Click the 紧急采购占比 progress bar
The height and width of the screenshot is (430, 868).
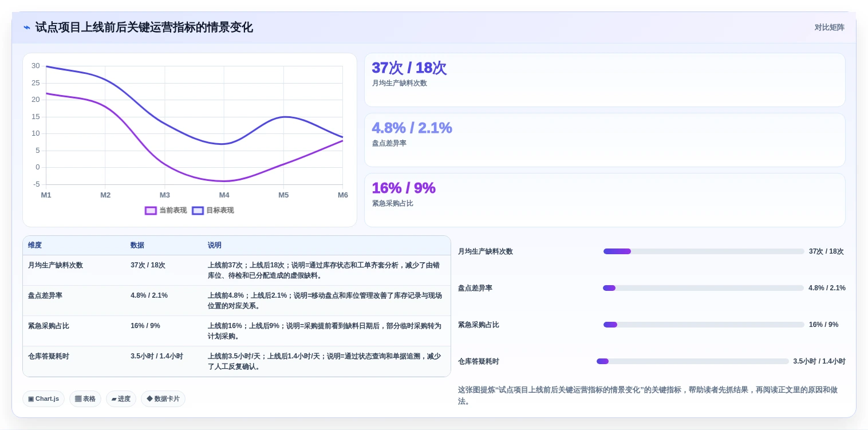click(x=704, y=325)
